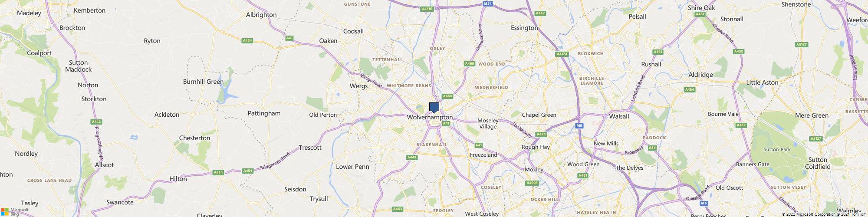This screenshot has width=868, height=217.
Task: Click the Microsoft Corporation copyright notice
Action: (x=808, y=214)
